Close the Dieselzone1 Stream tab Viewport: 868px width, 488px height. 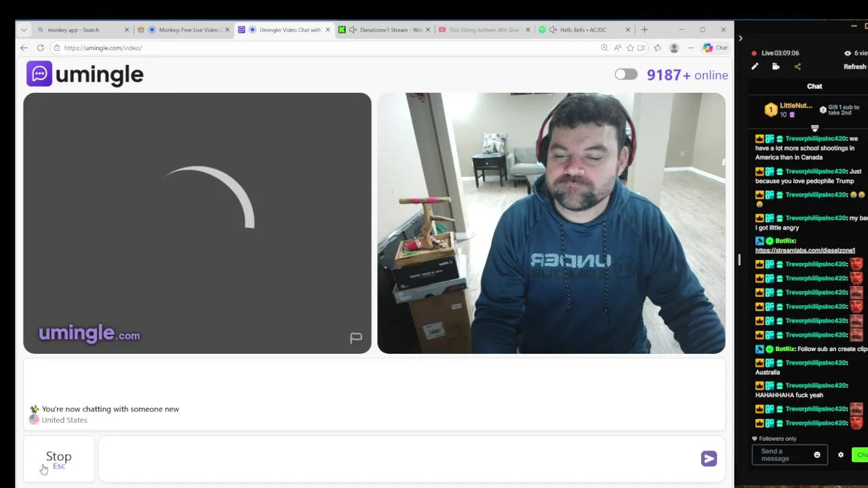click(x=427, y=30)
